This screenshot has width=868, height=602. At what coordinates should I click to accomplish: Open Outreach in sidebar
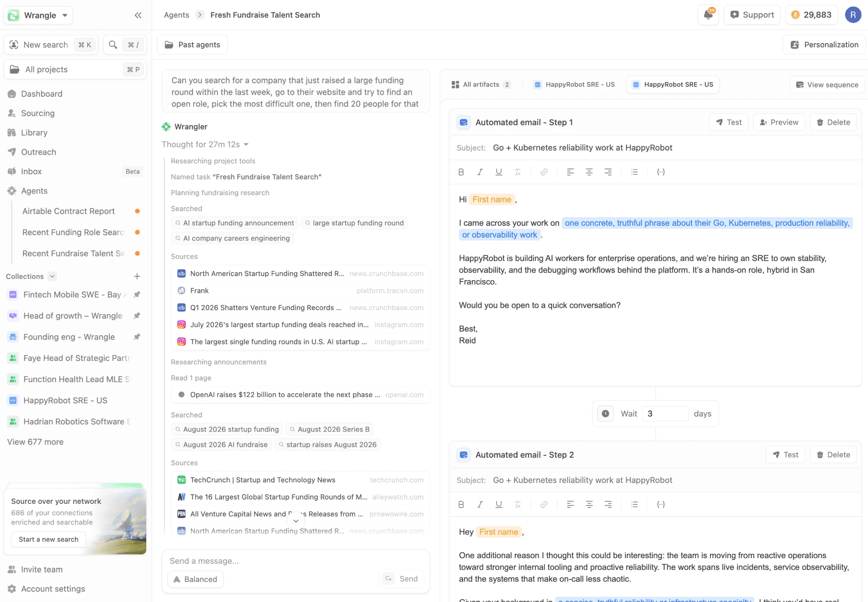click(x=39, y=152)
